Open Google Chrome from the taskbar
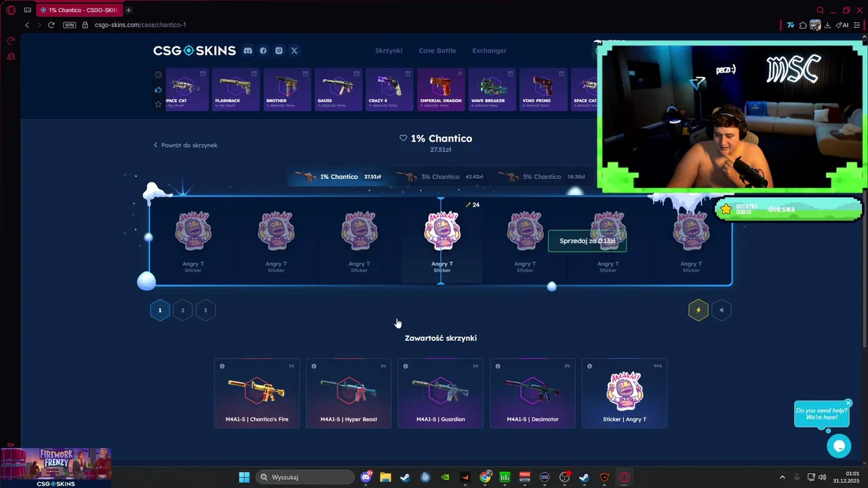Viewport: 868px width, 488px height. click(x=485, y=477)
